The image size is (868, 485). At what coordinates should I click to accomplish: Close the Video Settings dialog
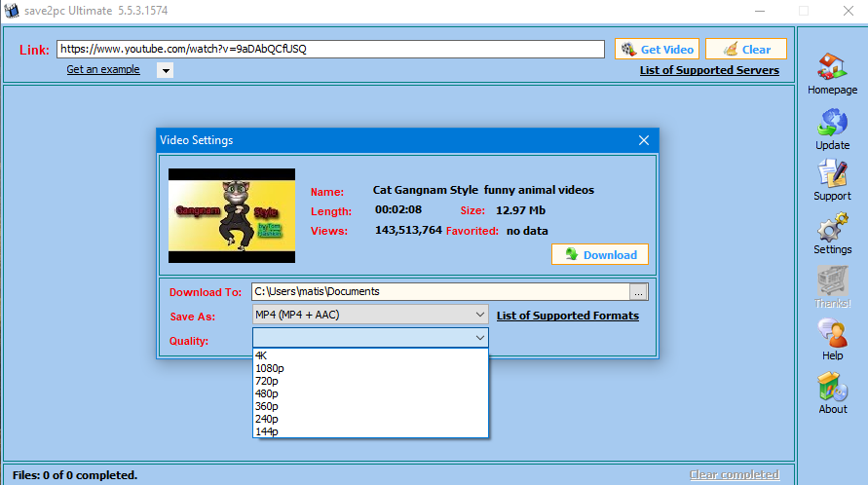tap(643, 140)
